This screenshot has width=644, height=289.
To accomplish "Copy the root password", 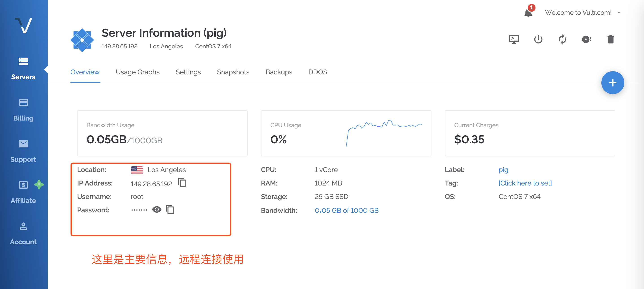I will click(x=170, y=210).
